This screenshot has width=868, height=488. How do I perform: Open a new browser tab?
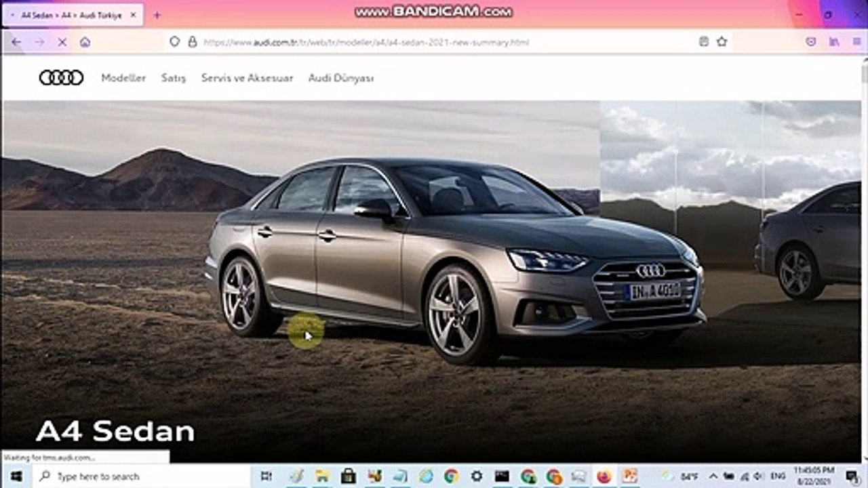[157, 15]
